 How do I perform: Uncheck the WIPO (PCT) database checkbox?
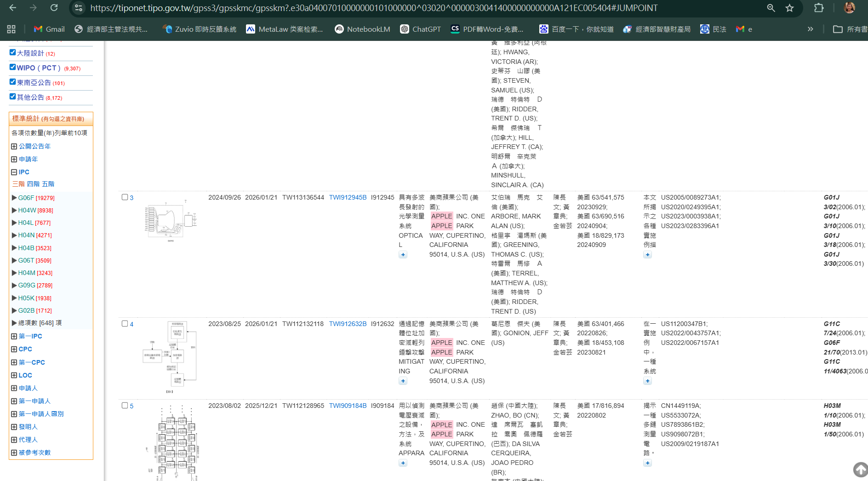coord(13,67)
